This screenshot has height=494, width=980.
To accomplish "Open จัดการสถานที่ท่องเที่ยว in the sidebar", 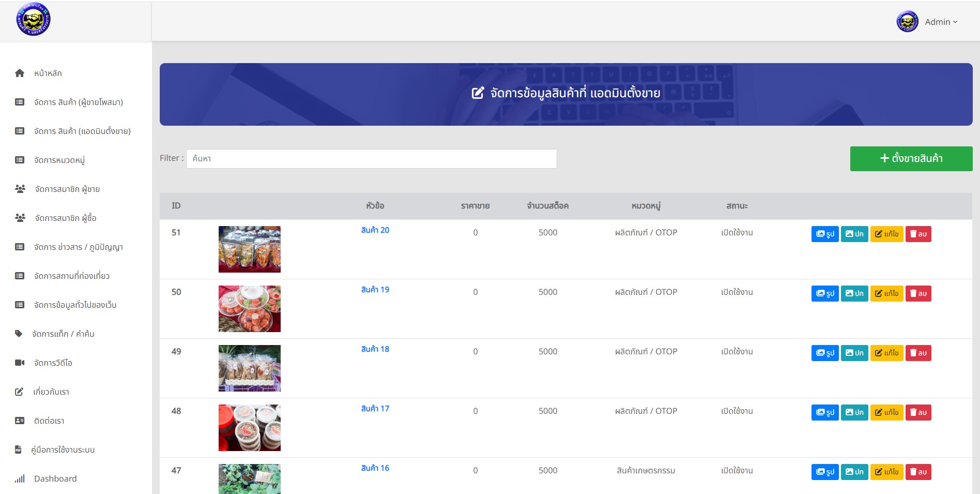I will (71, 276).
